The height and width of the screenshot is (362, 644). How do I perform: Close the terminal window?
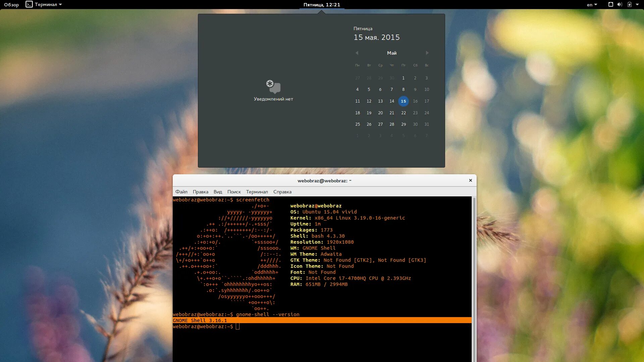470,180
